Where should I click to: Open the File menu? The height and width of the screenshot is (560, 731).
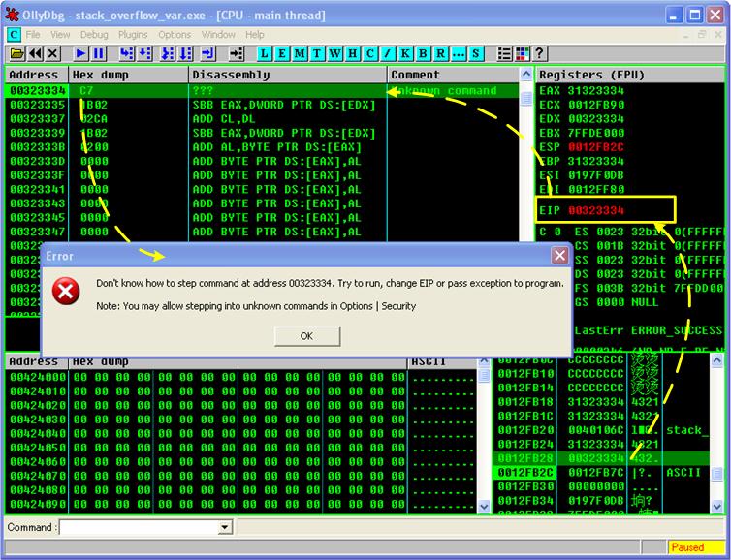[33, 35]
